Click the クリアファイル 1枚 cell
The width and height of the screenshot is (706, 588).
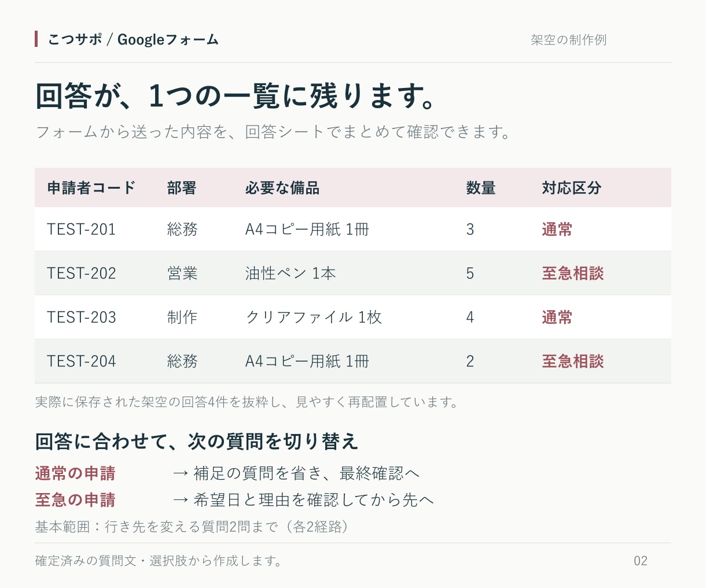point(314,317)
